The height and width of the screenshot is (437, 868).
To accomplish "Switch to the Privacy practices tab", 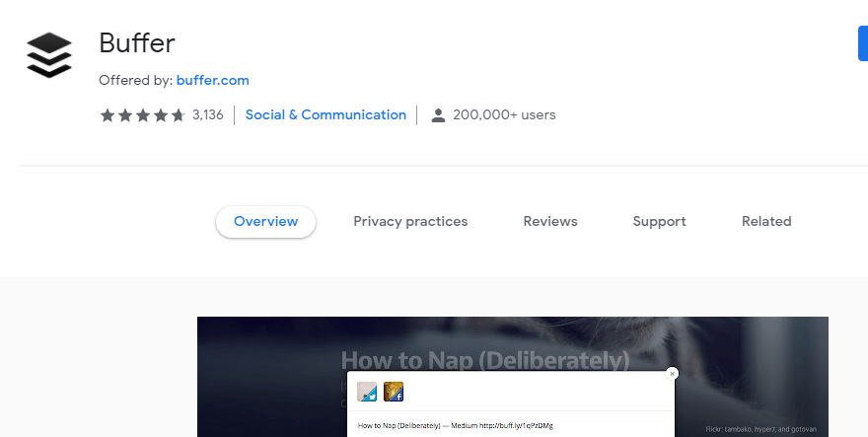I will click(410, 222).
